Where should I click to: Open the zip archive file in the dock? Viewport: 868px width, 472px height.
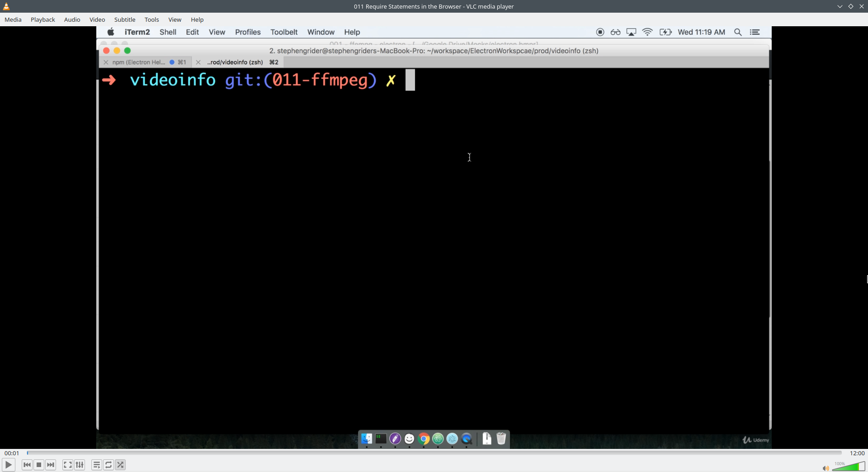tap(487, 439)
